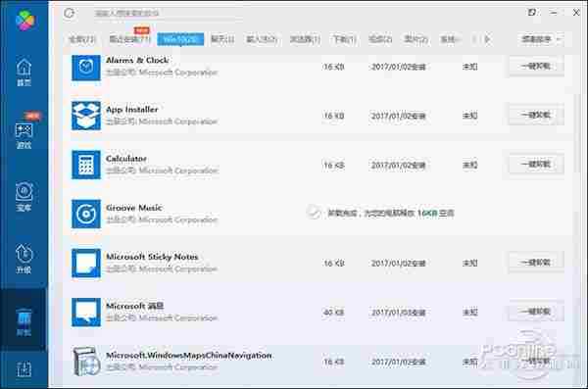Viewport: 588px width, 389px height.
Task: Click the bottom-most sidebar icon
Action: tap(24, 369)
